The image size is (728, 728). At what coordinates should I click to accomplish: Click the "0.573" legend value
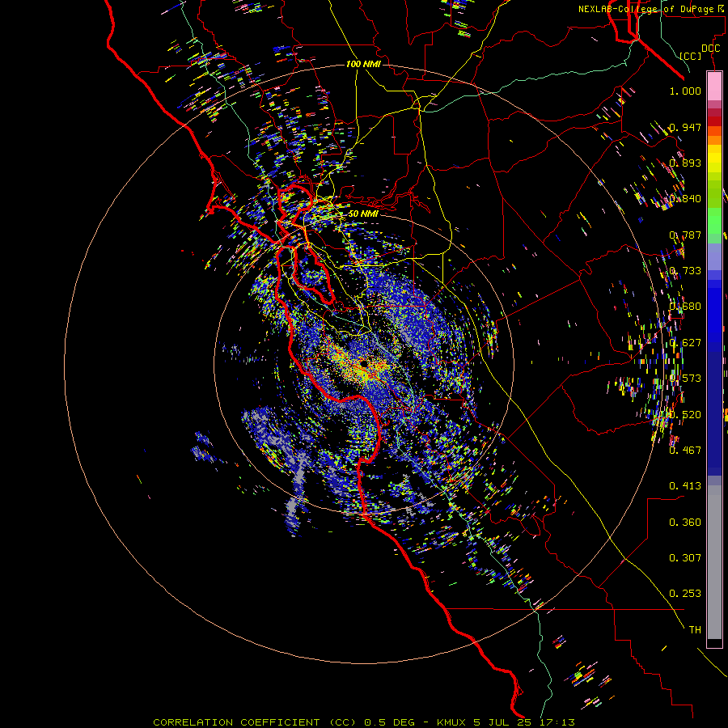click(685, 379)
